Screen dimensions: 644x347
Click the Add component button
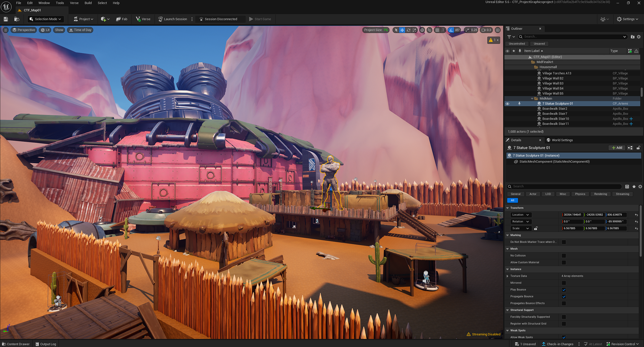coord(617,148)
